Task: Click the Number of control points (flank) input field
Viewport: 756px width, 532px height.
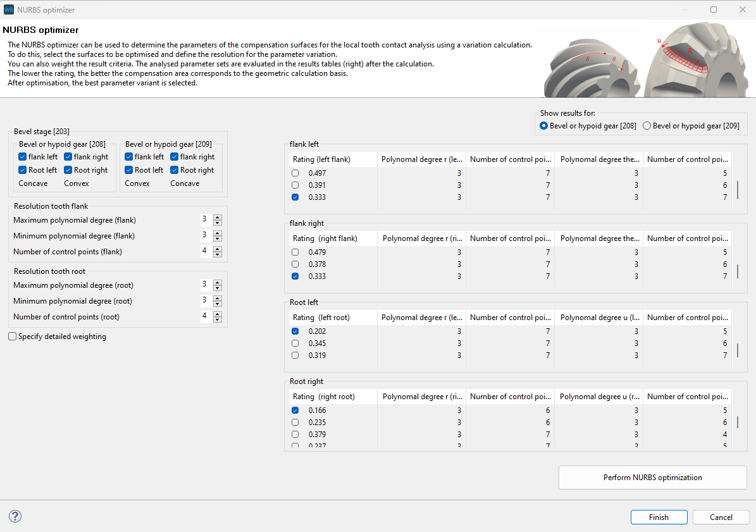Action: (x=207, y=251)
